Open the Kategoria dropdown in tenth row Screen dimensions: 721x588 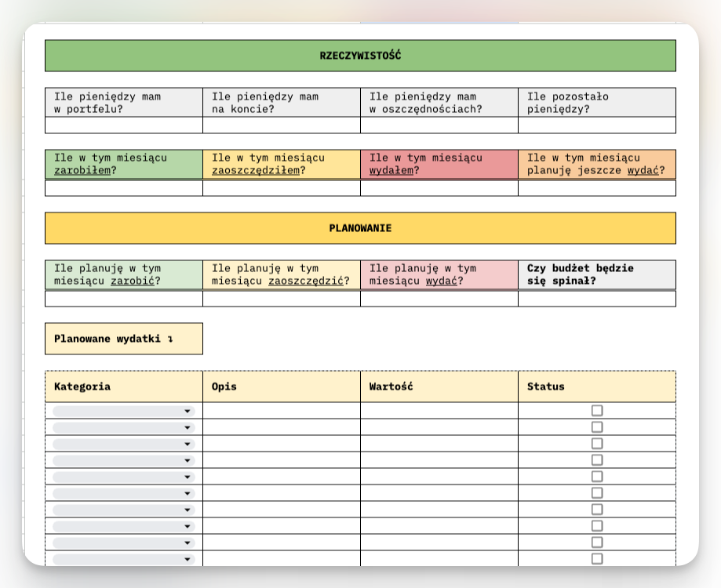[x=124, y=559]
